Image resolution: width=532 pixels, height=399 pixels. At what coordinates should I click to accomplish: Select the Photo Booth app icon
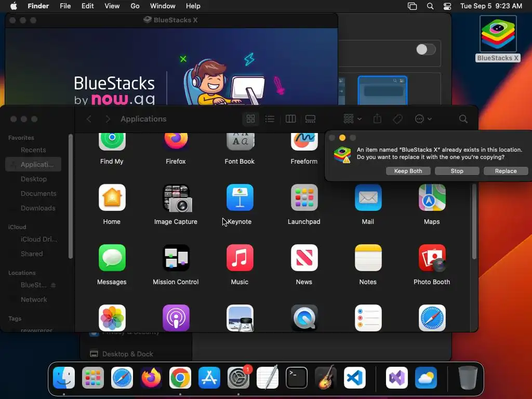click(432, 258)
